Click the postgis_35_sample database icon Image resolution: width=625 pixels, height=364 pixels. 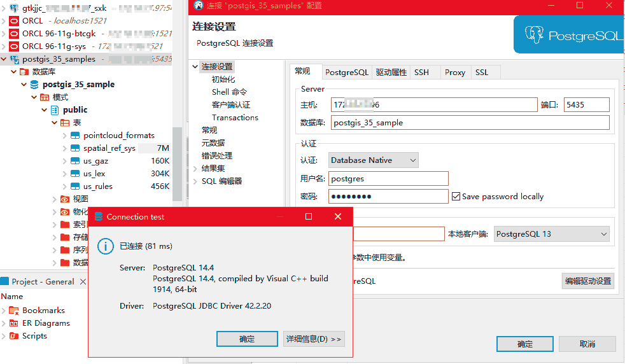(x=34, y=85)
